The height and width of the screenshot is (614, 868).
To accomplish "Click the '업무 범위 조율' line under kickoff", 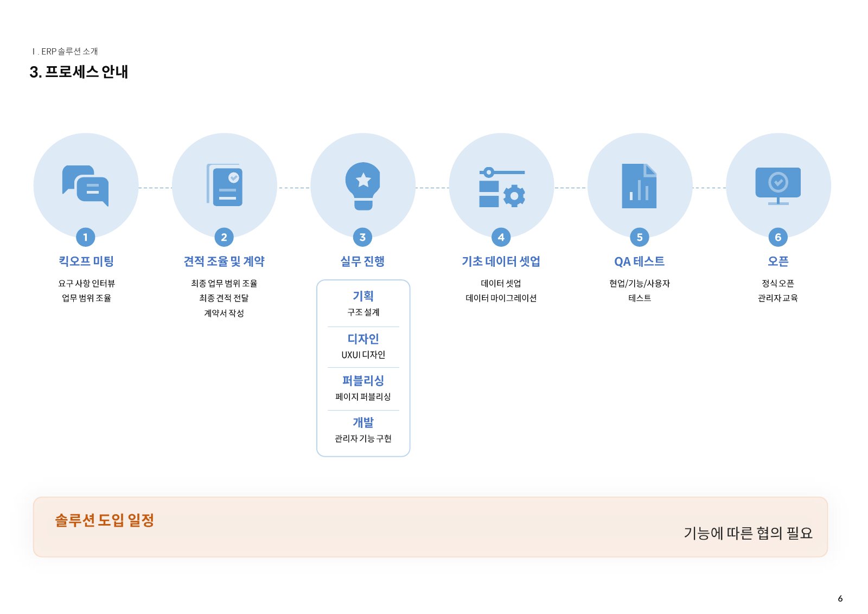I will click(x=86, y=298).
